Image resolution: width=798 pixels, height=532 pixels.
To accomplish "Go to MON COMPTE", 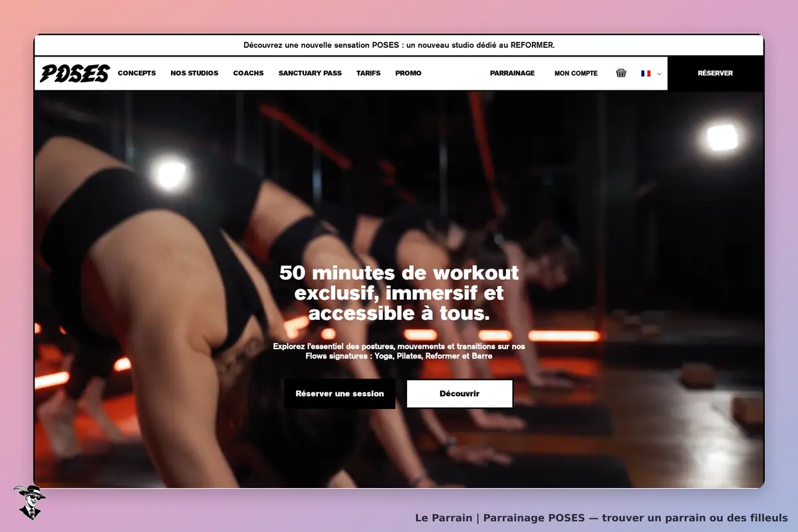I will (576, 73).
